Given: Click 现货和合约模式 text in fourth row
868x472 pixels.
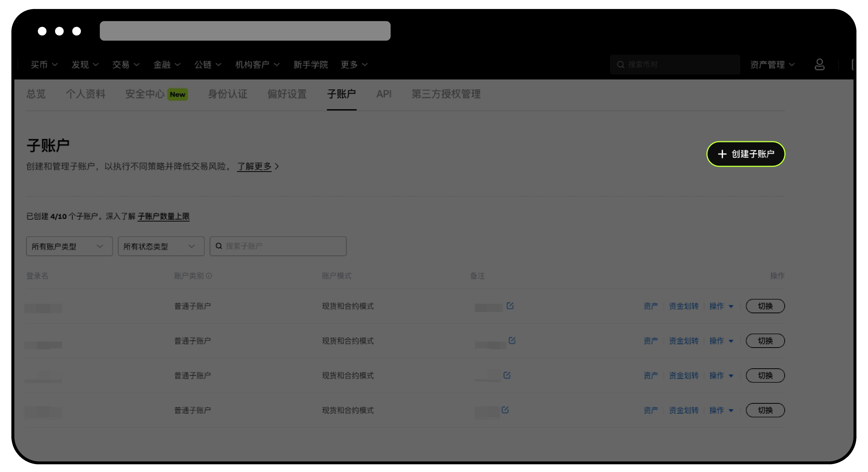Looking at the screenshot, I should click(x=348, y=410).
